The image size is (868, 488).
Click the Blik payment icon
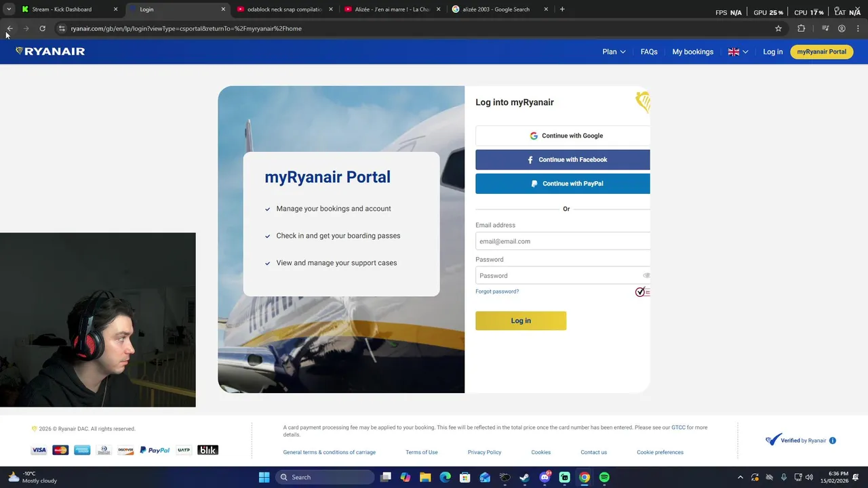point(208,450)
